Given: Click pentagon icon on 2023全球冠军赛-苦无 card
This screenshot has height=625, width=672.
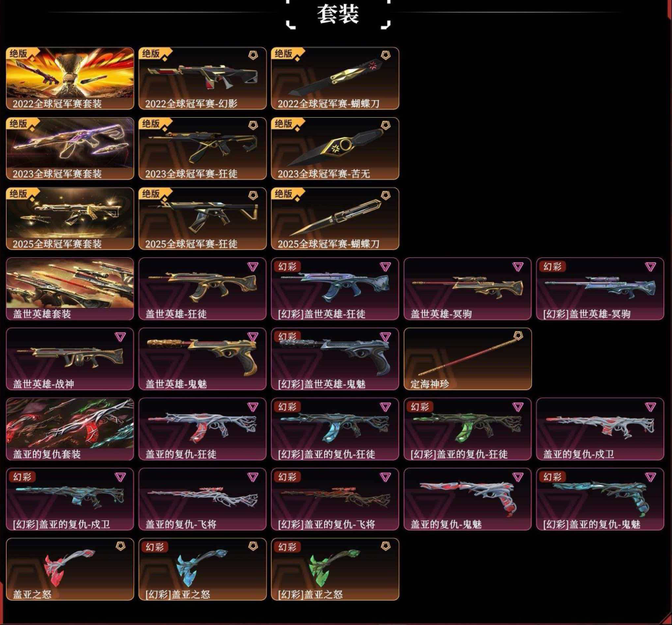Looking at the screenshot, I should pyautogui.click(x=386, y=125).
